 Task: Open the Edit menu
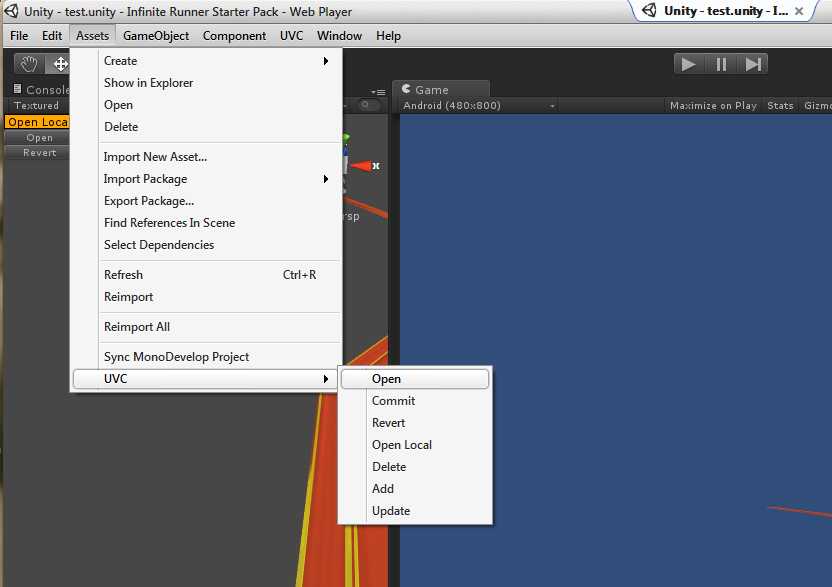52,36
